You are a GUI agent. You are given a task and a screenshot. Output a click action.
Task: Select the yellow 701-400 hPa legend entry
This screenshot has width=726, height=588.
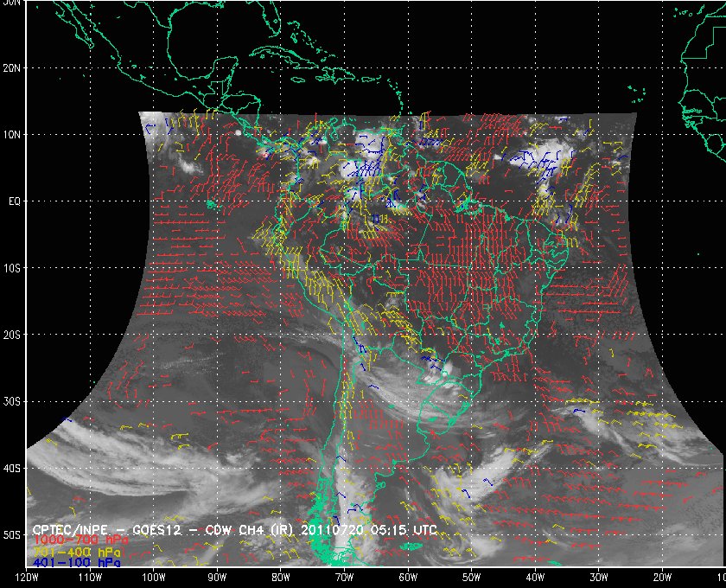[76, 552]
